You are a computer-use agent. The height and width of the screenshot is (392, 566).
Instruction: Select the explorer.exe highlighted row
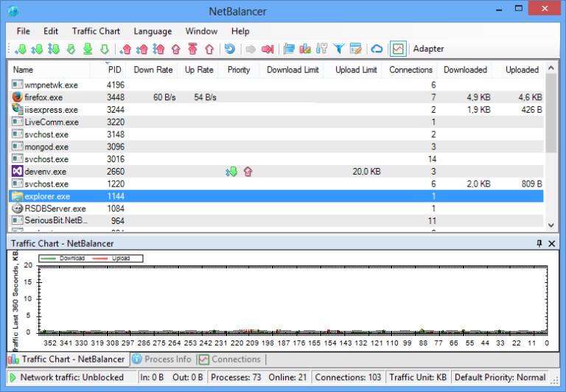[276, 196]
